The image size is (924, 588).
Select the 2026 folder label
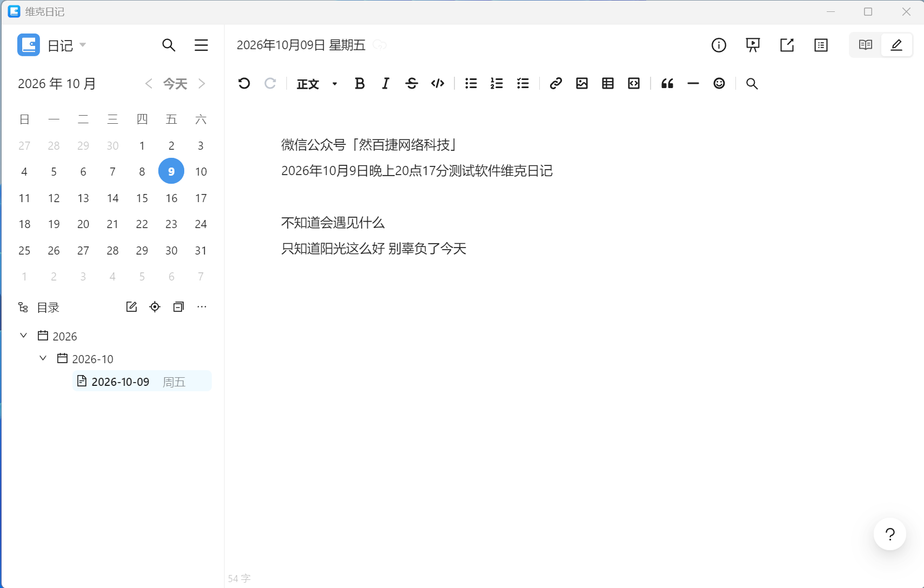tap(65, 336)
